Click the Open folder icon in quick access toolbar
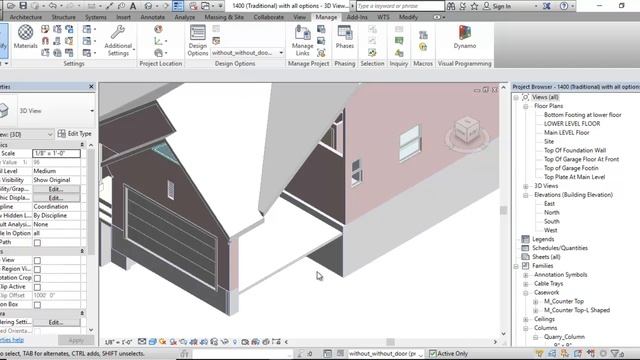The image size is (640, 360). click(x=11, y=6)
